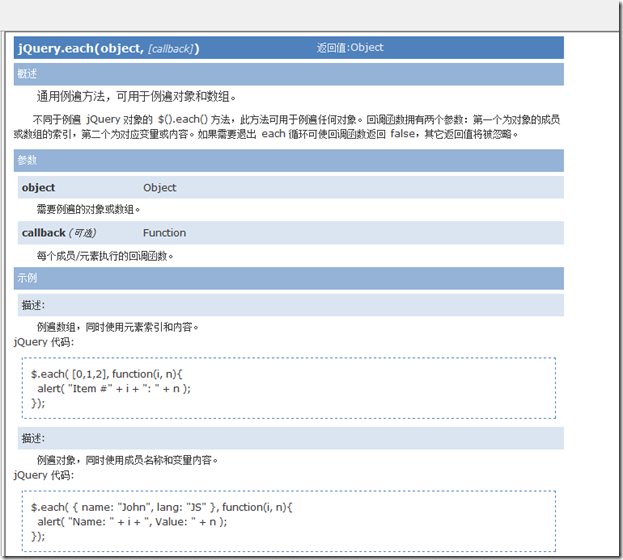Click the object parameter name
The height and width of the screenshot is (560, 623).
38,187
